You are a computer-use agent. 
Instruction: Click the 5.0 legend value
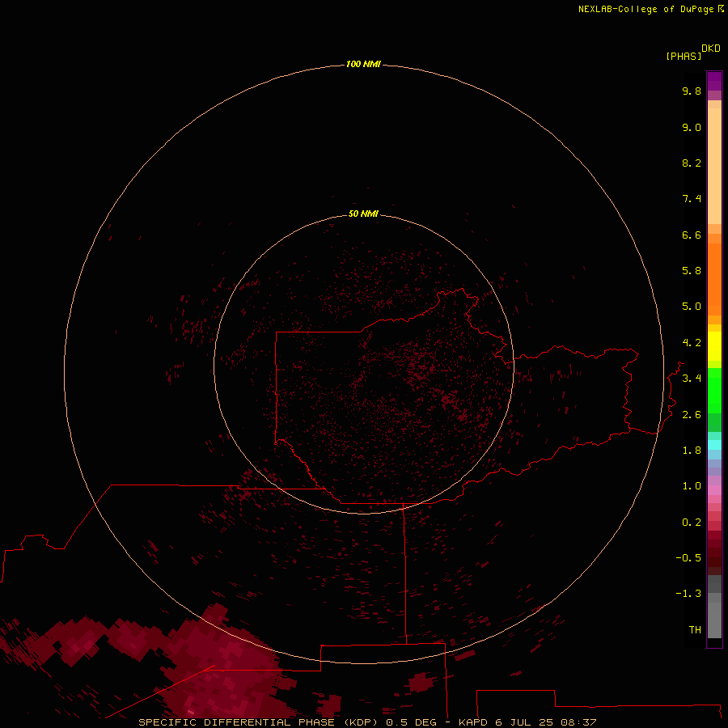coord(692,307)
